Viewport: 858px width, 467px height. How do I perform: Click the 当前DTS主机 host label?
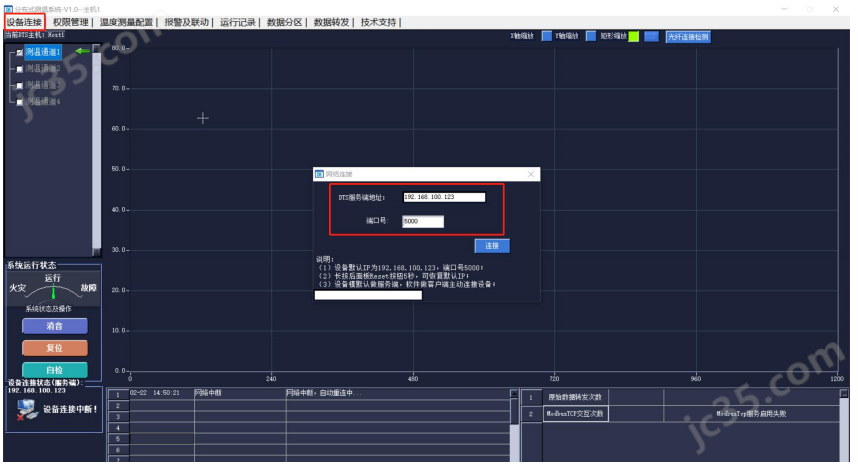click(x=34, y=34)
